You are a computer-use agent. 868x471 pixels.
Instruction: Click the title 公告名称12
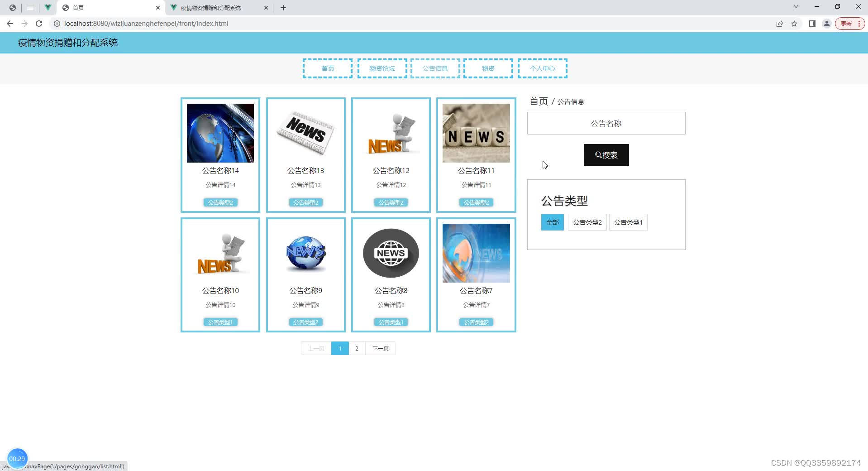click(x=391, y=171)
